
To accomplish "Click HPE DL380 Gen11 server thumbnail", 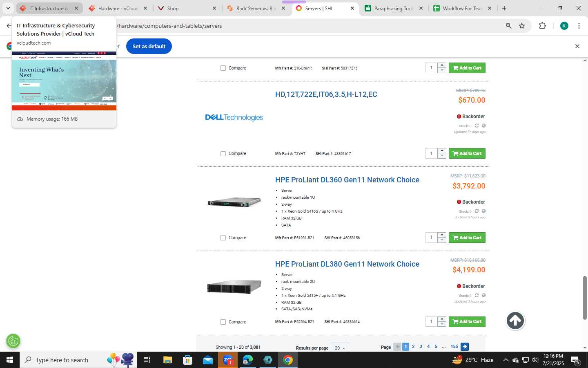I will tap(234, 287).
